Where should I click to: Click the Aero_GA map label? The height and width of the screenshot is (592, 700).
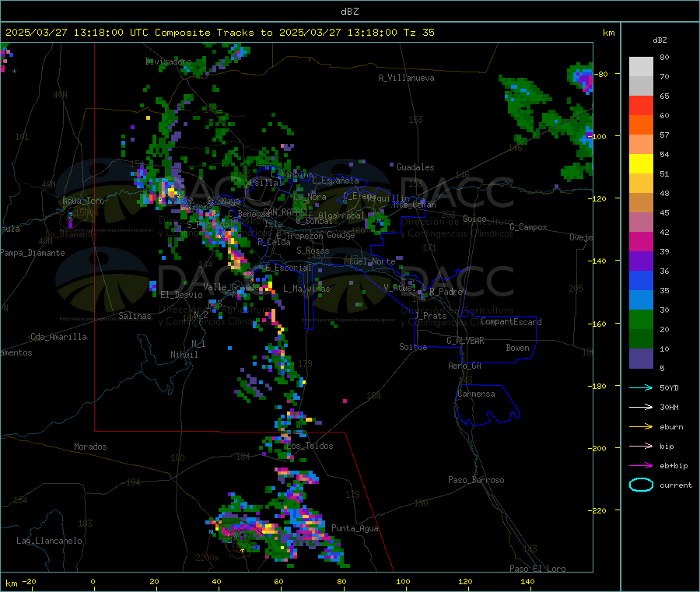465,366
